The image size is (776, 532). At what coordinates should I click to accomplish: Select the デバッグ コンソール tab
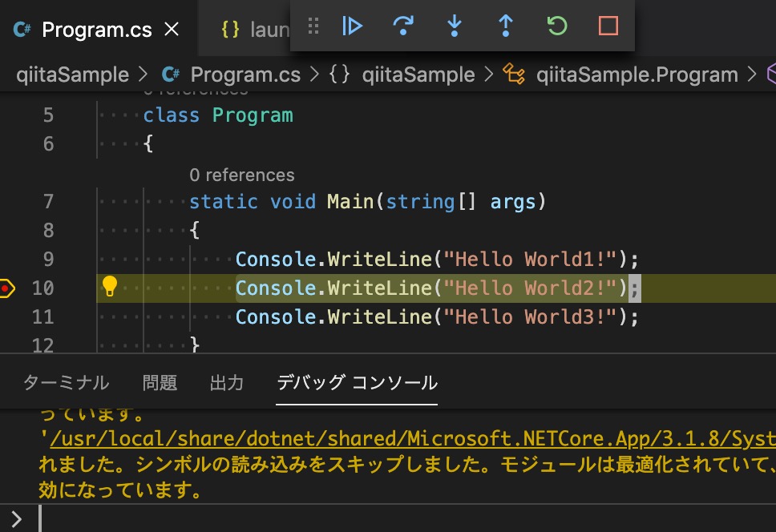click(x=357, y=383)
